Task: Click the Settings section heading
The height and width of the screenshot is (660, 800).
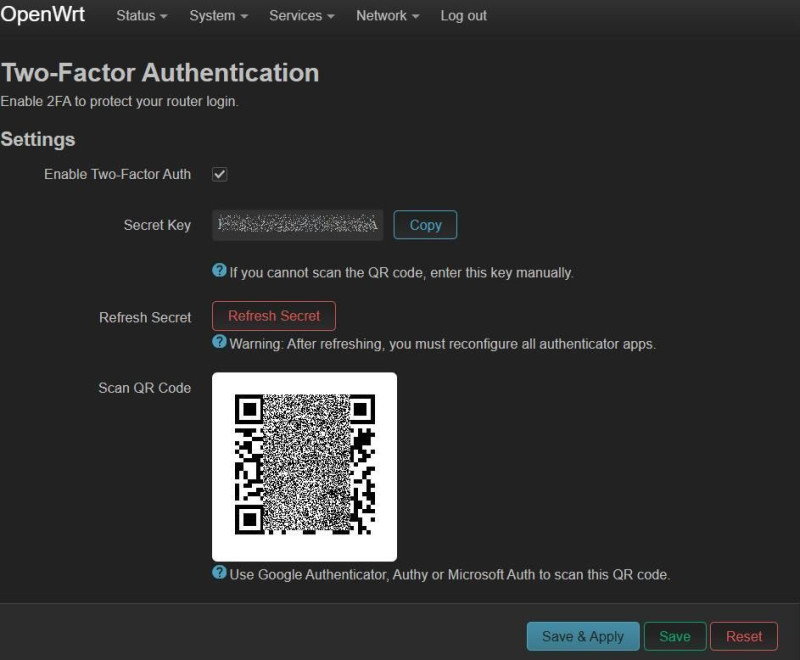Action: 38,139
